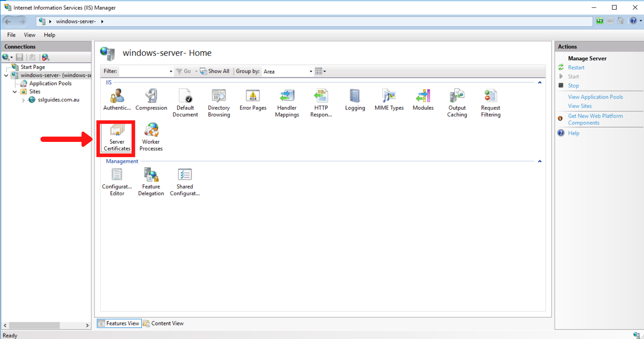Open the View menu
Image resolution: width=644 pixels, height=339 pixels.
pos(29,35)
